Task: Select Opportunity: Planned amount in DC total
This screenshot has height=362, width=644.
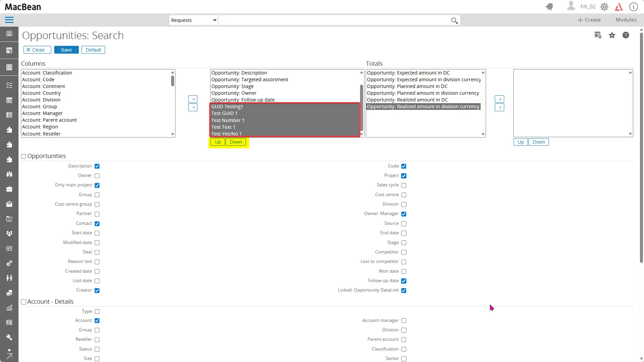Action: (407, 86)
